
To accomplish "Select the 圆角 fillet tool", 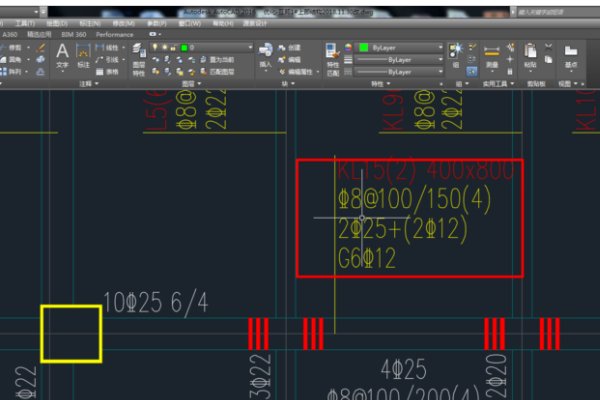I will coord(11,60).
